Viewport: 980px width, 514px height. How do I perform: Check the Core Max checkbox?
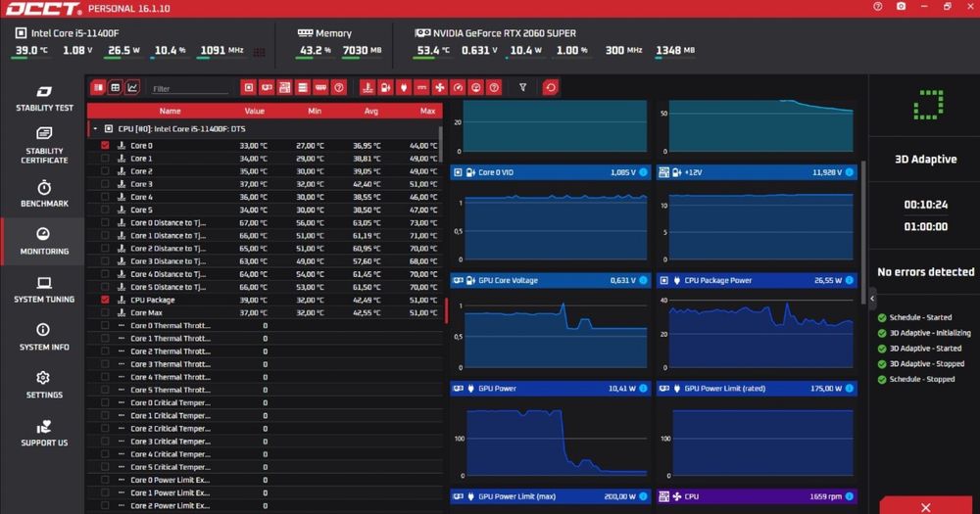(x=105, y=313)
